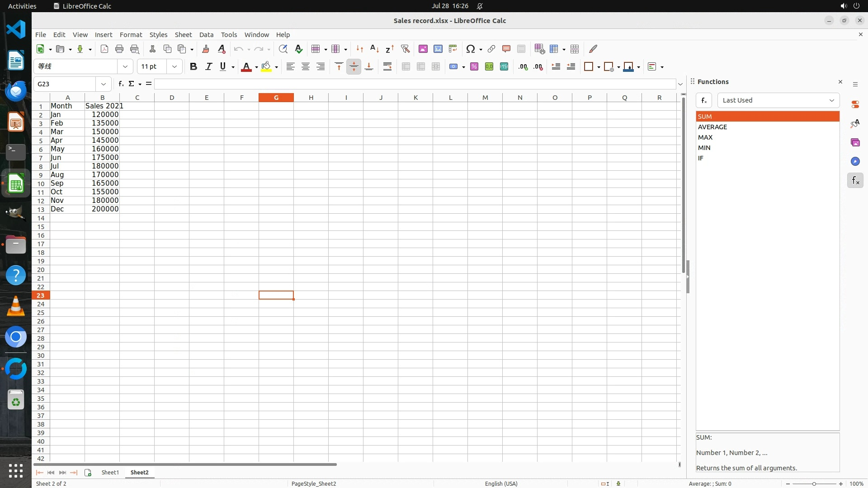Expand the Name Box dropdown arrow
Screen dimensions: 868x488
[x=104, y=84]
